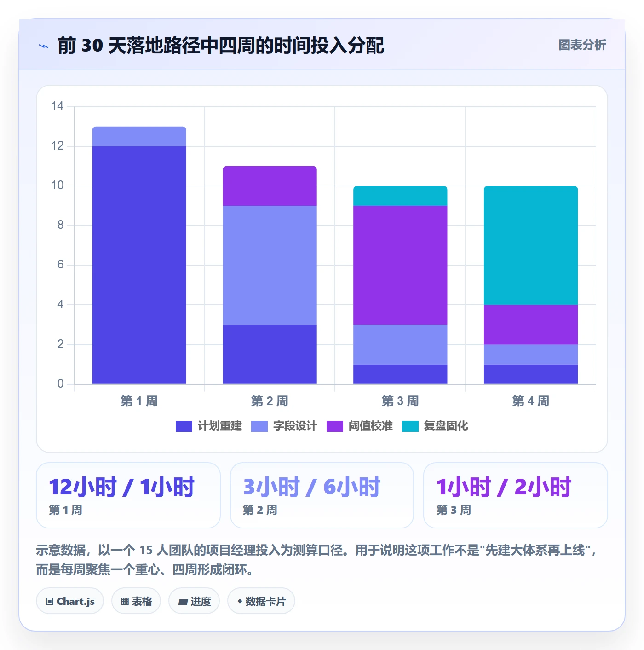Click the purple 阈值校准 segment in 第 3 周

(x=400, y=265)
